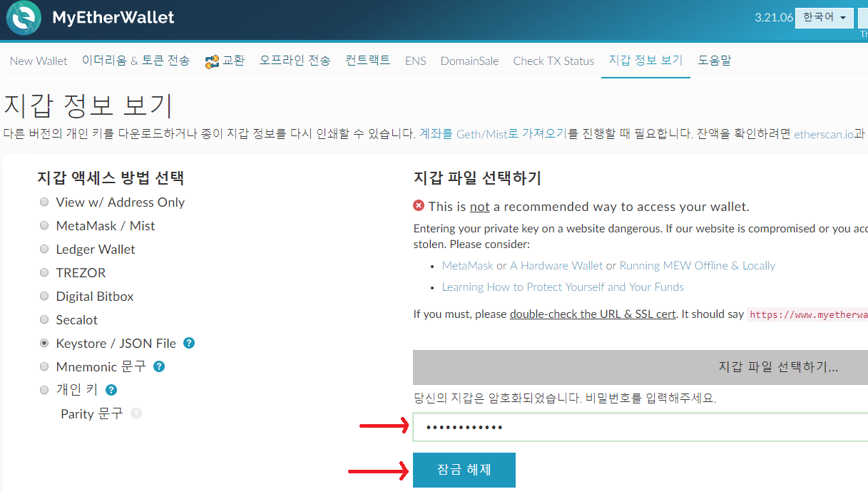Click the MyEtherWallet logo icon
This screenshot has width=868, height=494.
click(x=24, y=19)
